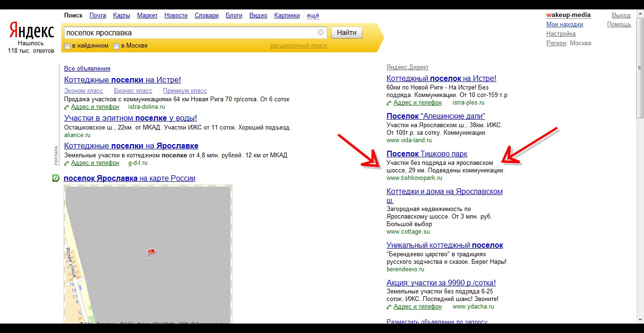The width and height of the screenshot is (644, 333).
Task: Click the 'Поиск' tab label
Action: 73,15
